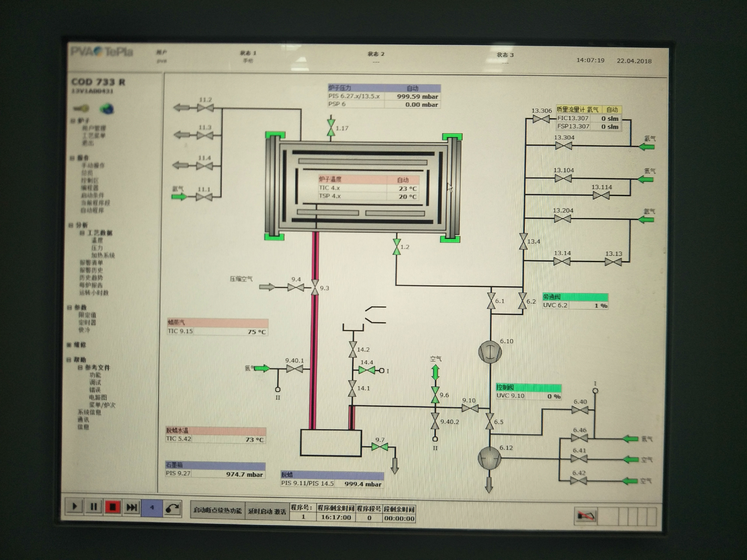Click the curved return arrow icon
747x560 pixels.
173,508
